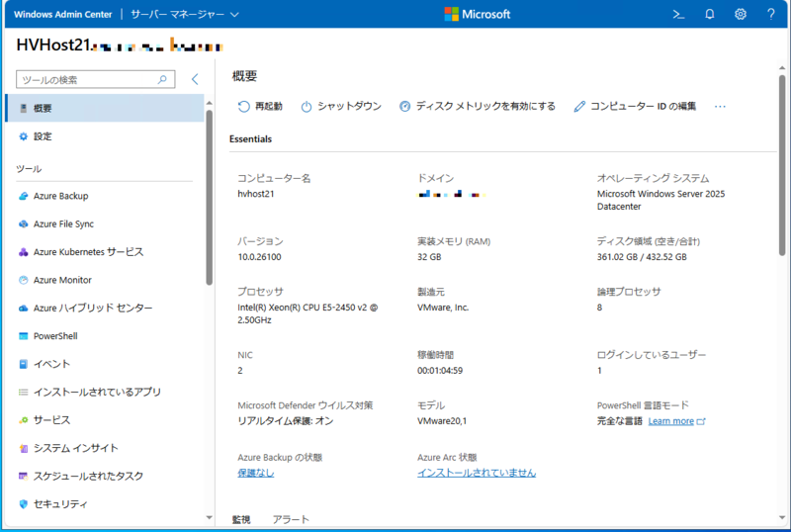Image resolution: width=791 pixels, height=532 pixels.
Task: Open the settings gear in header
Action: 740,14
